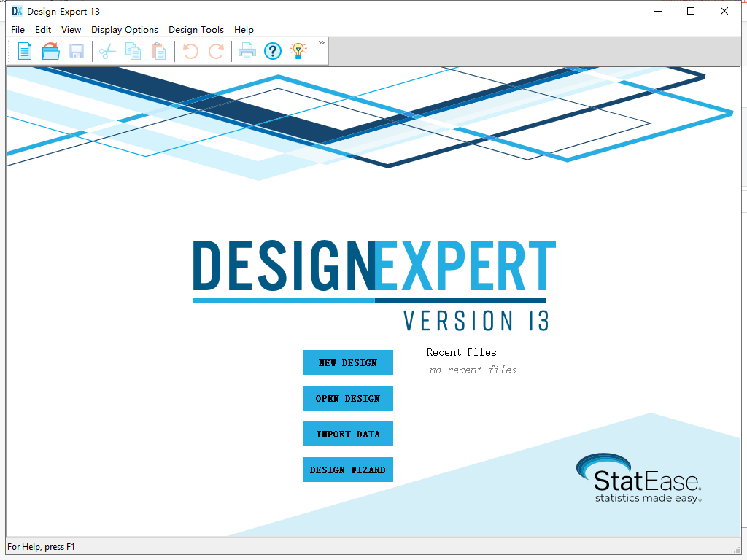Click the Print icon in toolbar
The height and width of the screenshot is (560, 747).
[247, 51]
